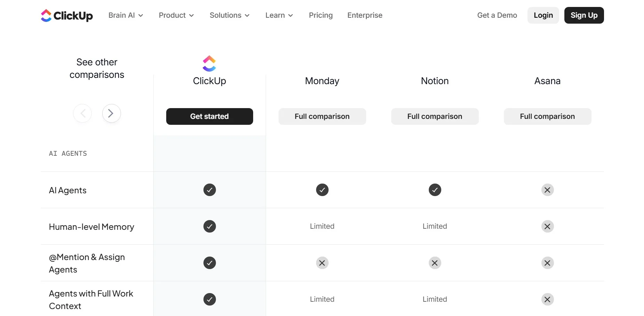Click Notion checkmark for AI Agents
The height and width of the screenshot is (316, 644).
(435, 190)
